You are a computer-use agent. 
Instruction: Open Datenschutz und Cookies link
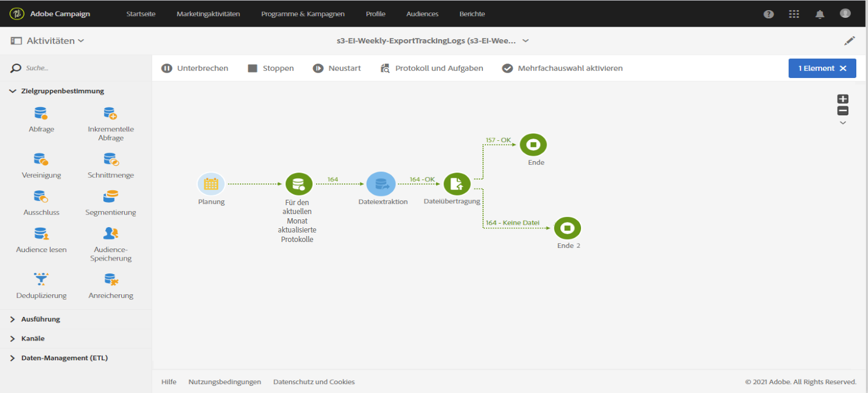pos(314,382)
